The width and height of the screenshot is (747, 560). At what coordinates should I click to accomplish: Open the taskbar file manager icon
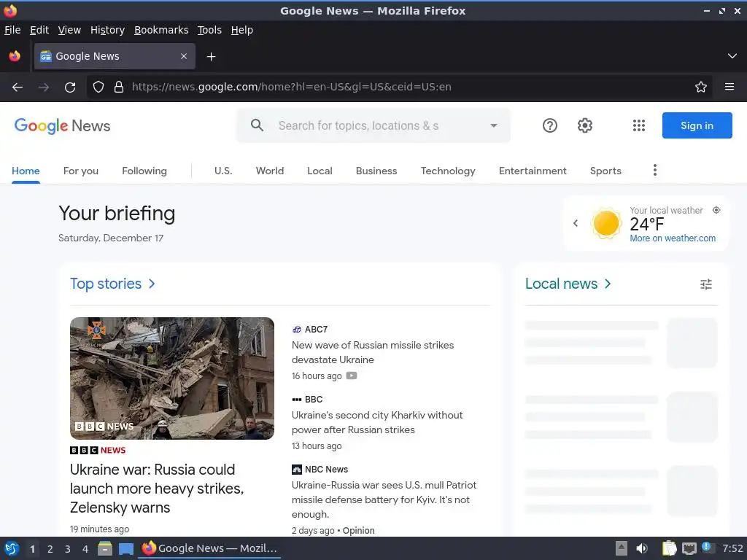105,548
